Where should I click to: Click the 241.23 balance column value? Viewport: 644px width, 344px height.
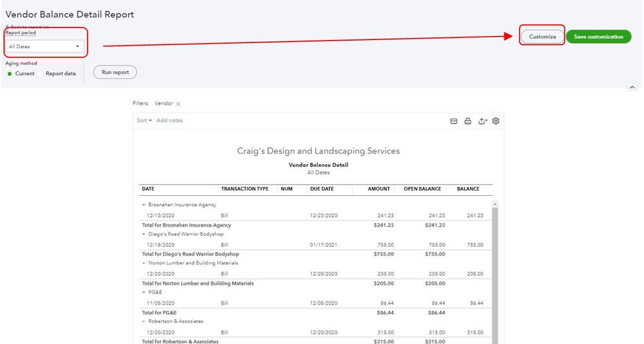click(475, 216)
